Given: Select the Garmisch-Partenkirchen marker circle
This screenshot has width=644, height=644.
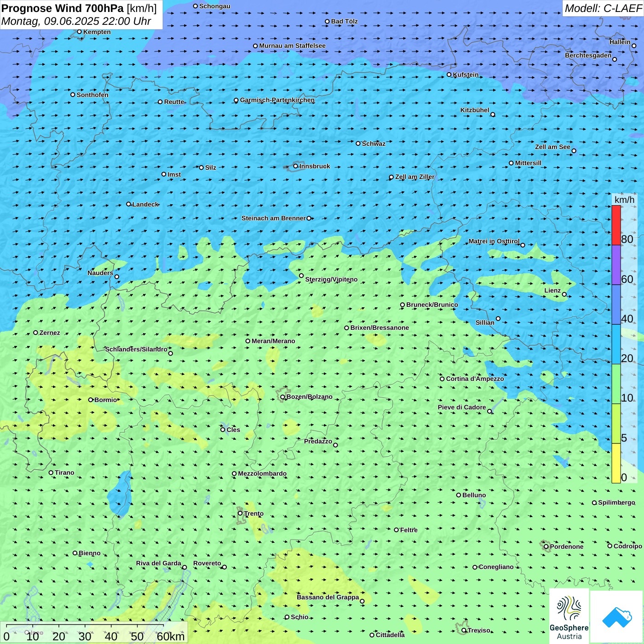Looking at the screenshot, I should (236, 100).
